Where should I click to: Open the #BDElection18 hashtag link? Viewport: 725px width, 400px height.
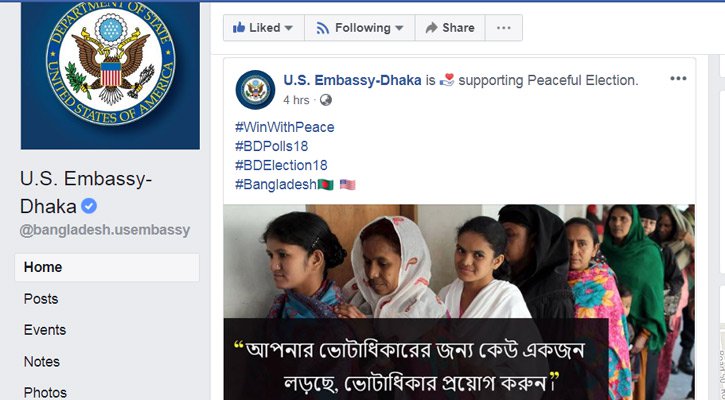[281, 165]
